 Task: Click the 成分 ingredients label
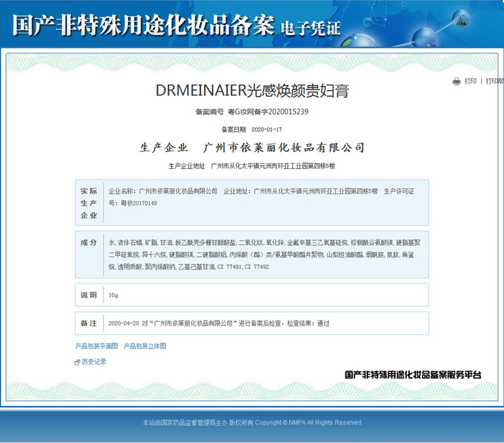click(89, 243)
